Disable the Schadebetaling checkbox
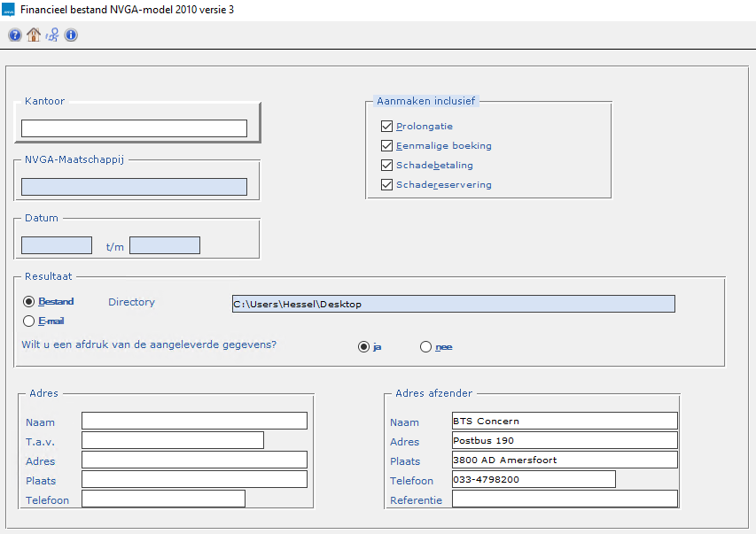Screen dimensions: 756x534 [386, 166]
